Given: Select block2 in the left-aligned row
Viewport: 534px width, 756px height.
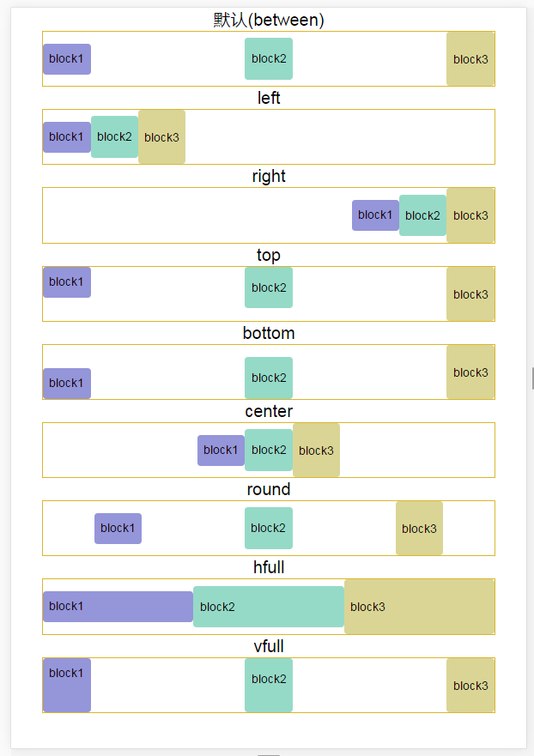Looking at the screenshot, I should tap(114, 136).
